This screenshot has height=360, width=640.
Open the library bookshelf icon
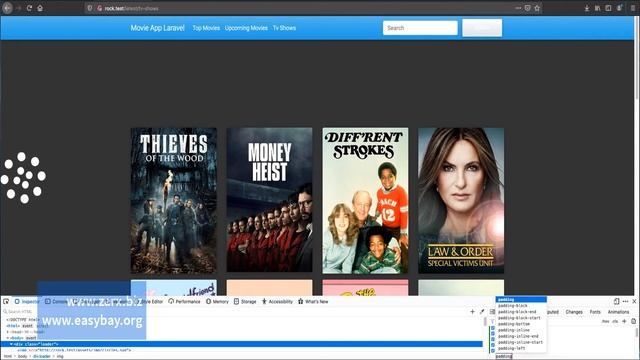tap(598, 8)
